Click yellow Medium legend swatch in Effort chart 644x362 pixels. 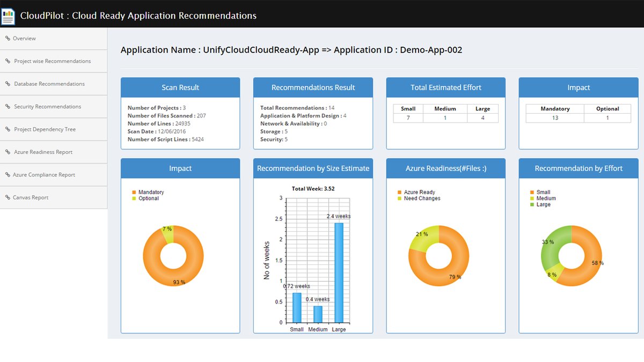coord(532,198)
